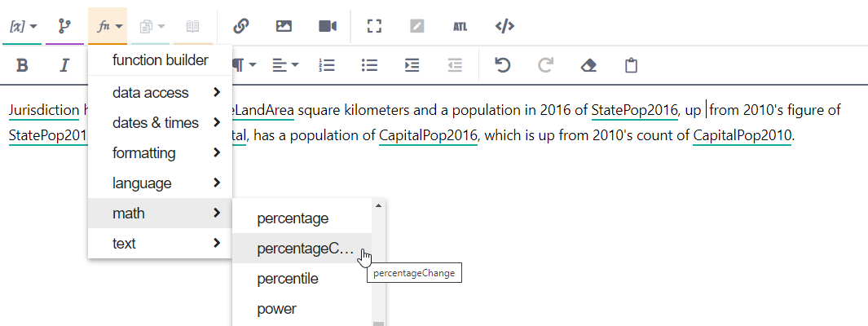Click the insert link icon
Image resolution: width=868 pixels, height=326 pixels.
tap(240, 26)
